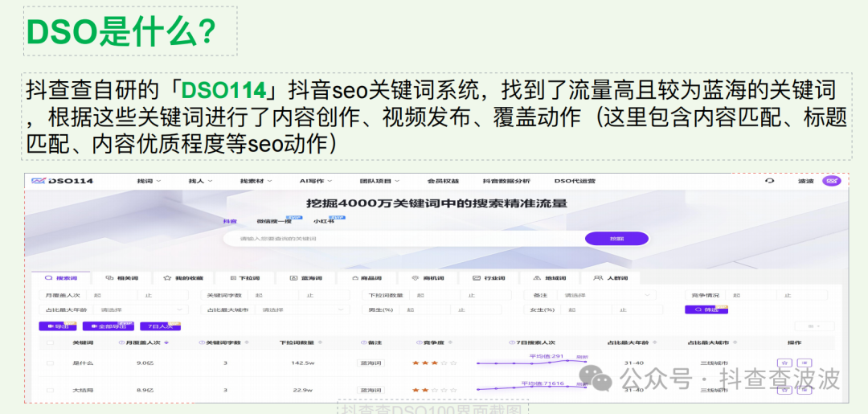Screen dimensions: 868x414
Task: Open the headset customer service icon
Action: [x=769, y=181]
